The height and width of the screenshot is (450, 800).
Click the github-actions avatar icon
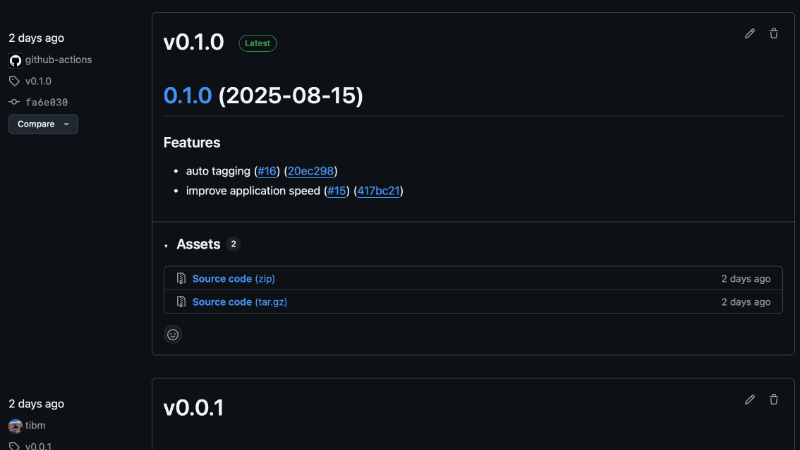(15, 60)
